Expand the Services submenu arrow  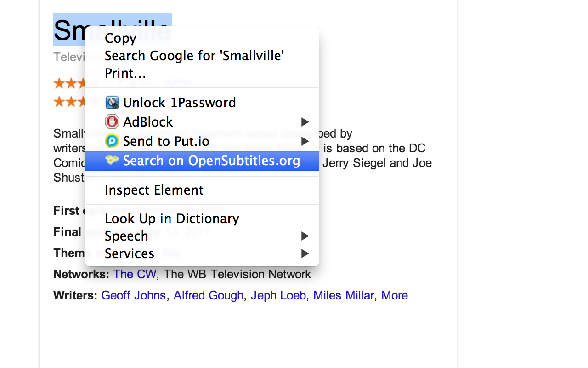305,253
